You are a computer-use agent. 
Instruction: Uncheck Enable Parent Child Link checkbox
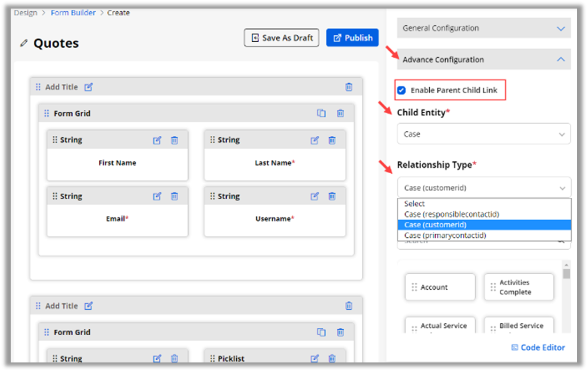[x=401, y=90]
